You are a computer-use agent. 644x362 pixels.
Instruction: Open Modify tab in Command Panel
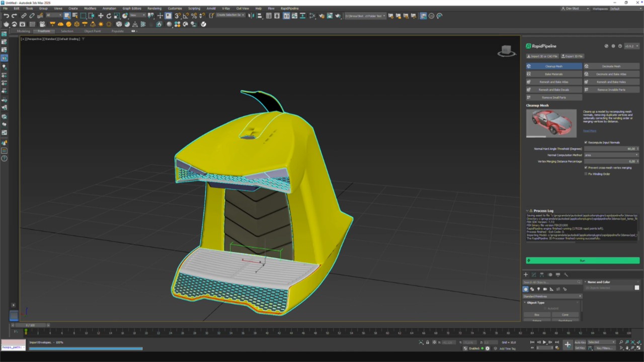pyautogui.click(x=534, y=275)
